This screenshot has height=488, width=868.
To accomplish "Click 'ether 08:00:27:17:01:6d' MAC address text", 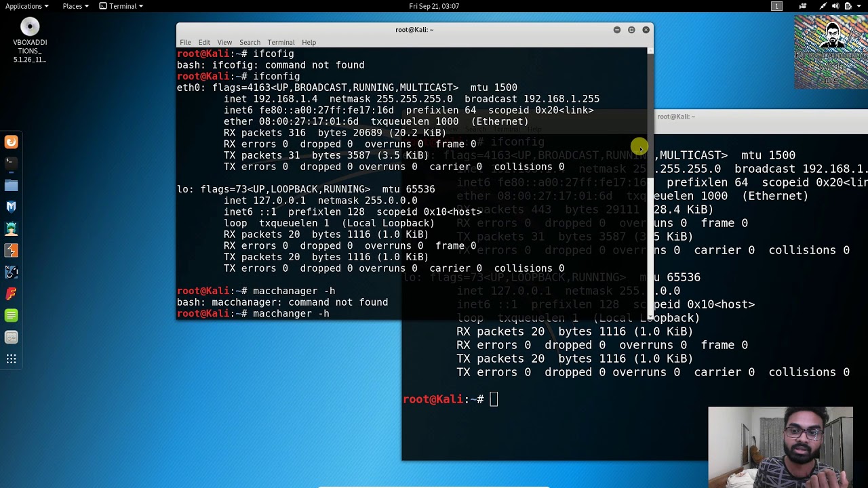I will (x=291, y=121).
